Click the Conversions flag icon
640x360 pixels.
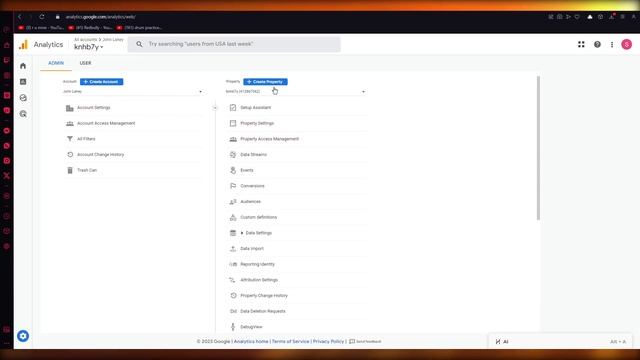click(233, 186)
